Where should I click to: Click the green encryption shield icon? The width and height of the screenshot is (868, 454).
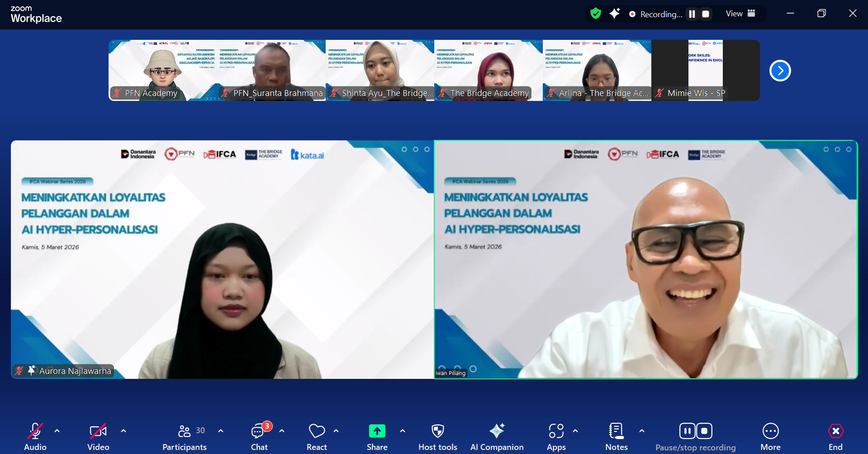tap(596, 14)
